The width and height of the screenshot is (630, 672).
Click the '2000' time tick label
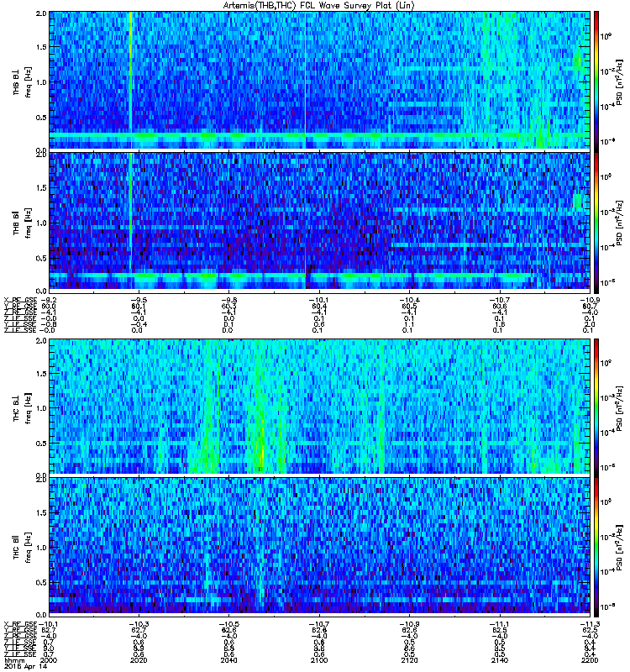[48, 660]
